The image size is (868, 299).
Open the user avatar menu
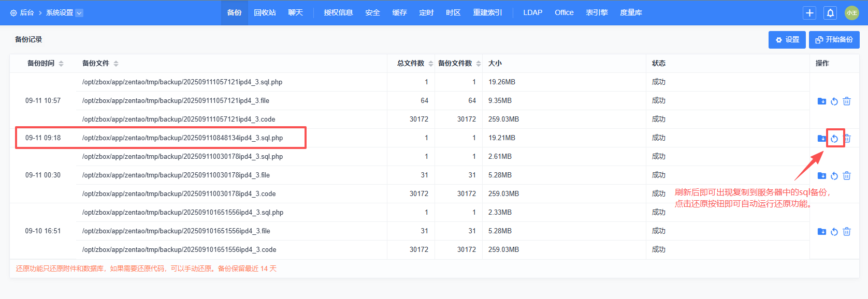click(852, 13)
